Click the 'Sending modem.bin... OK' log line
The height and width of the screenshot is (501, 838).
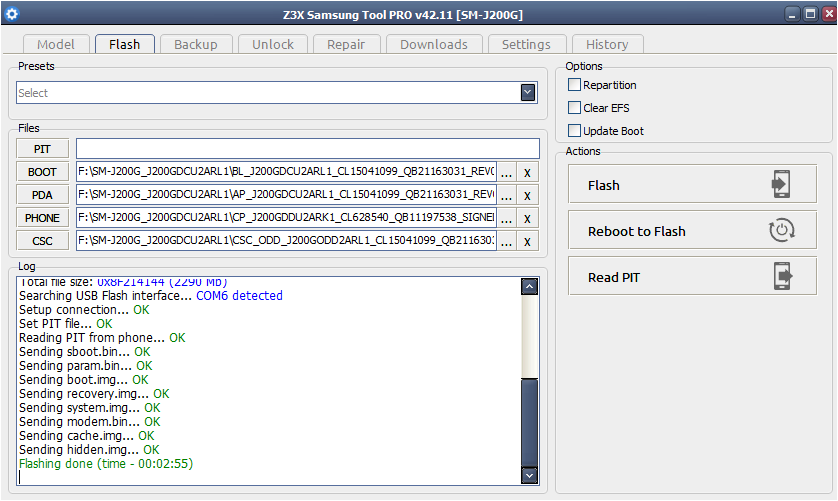pos(90,421)
